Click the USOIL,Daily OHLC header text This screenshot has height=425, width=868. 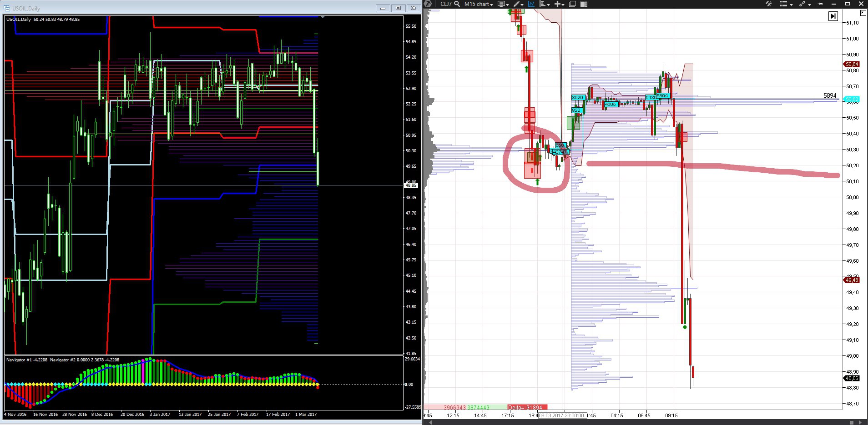point(43,20)
